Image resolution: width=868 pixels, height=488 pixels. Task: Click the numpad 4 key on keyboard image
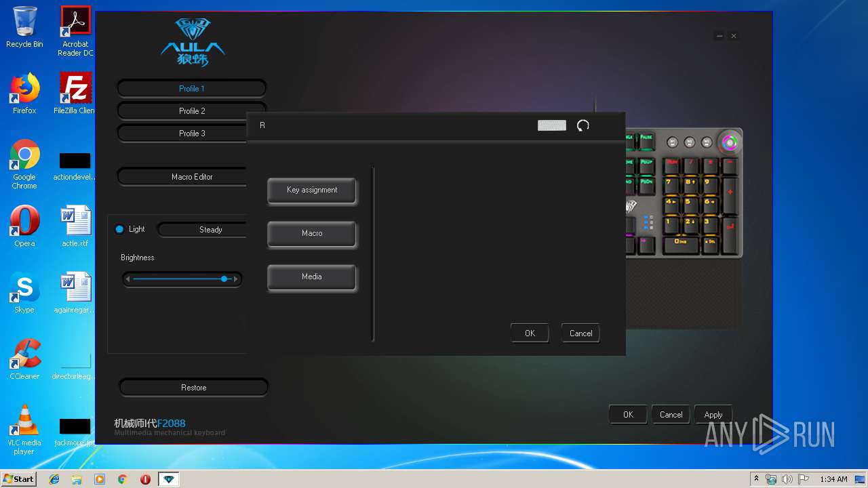(x=671, y=205)
